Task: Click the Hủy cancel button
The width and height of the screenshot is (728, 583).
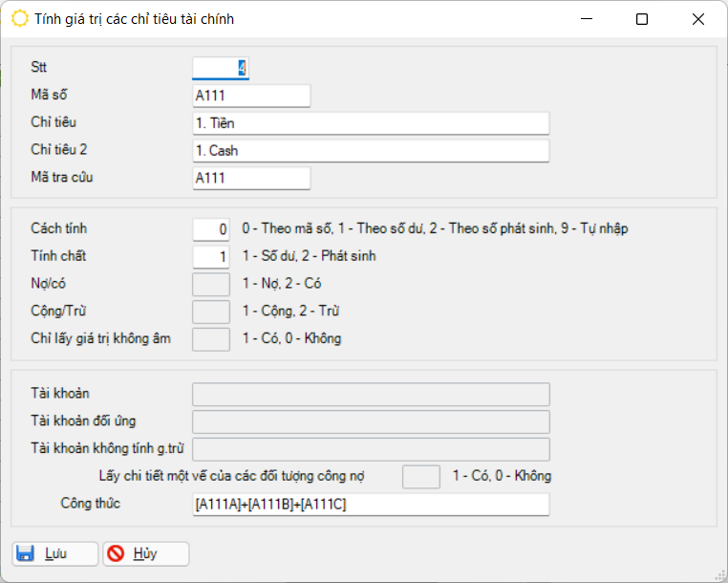Action: click(x=145, y=554)
